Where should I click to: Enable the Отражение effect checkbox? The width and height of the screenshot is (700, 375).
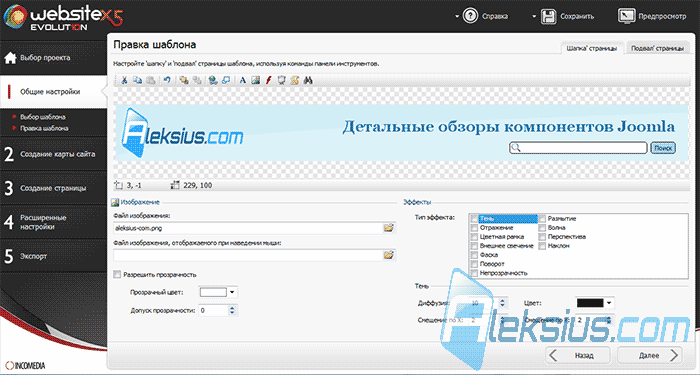(x=474, y=228)
